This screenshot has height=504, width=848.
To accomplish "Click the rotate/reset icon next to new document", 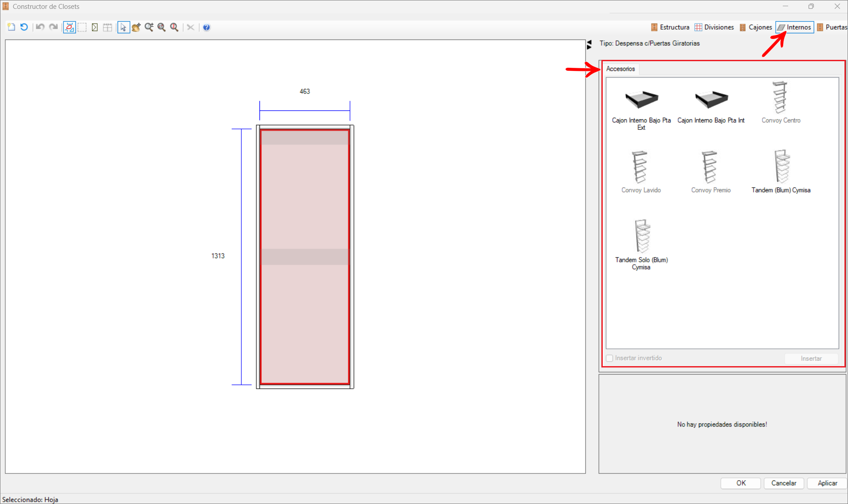I will click(24, 27).
